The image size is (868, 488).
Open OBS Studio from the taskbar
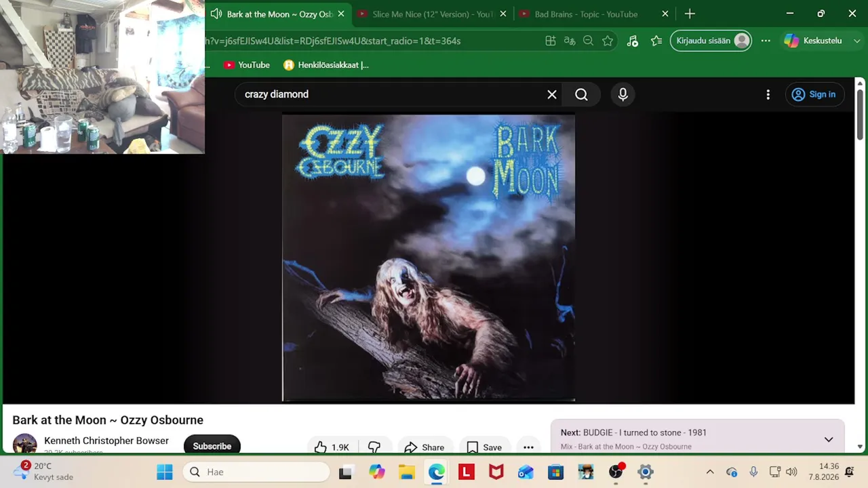point(616,472)
